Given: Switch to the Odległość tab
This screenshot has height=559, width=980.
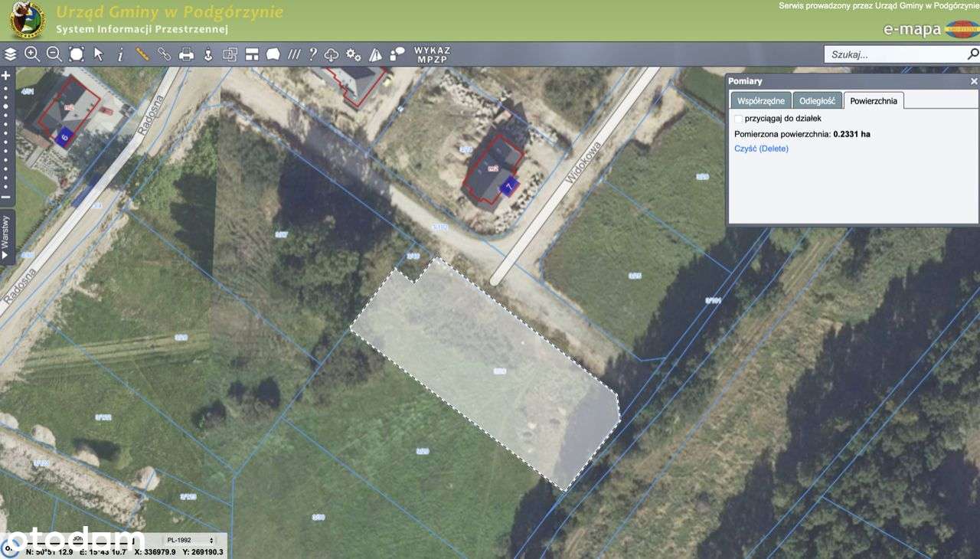Looking at the screenshot, I should tap(817, 100).
